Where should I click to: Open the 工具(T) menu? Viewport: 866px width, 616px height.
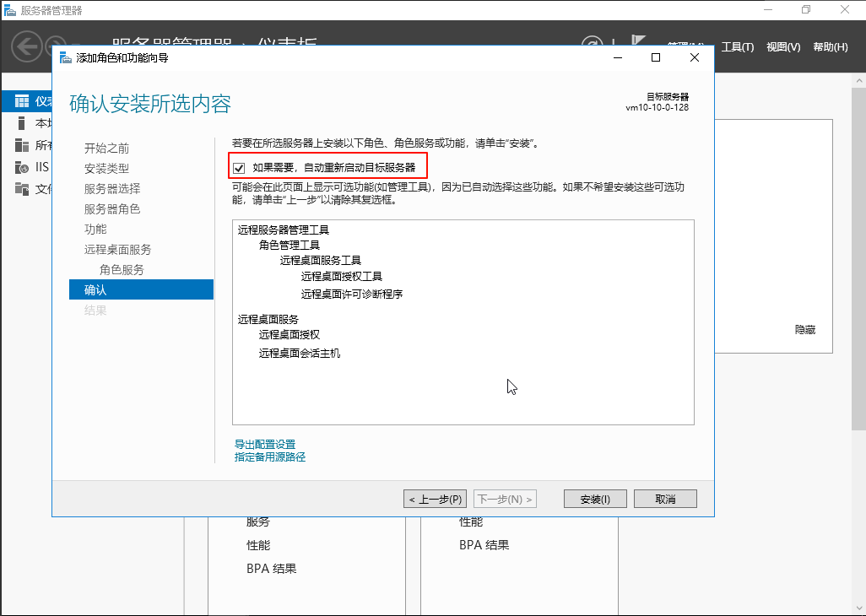737,47
